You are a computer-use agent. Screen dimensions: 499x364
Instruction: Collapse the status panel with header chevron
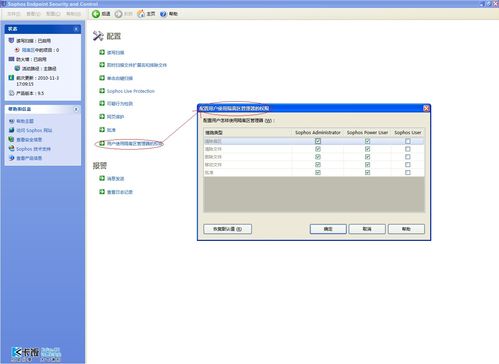pyautogui.click(x=76, y=29)
